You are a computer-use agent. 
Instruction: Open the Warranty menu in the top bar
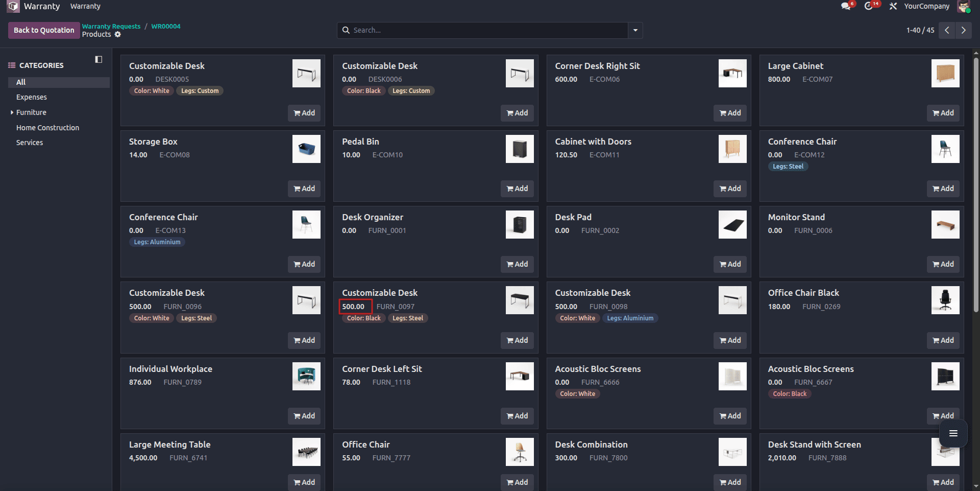85,6
